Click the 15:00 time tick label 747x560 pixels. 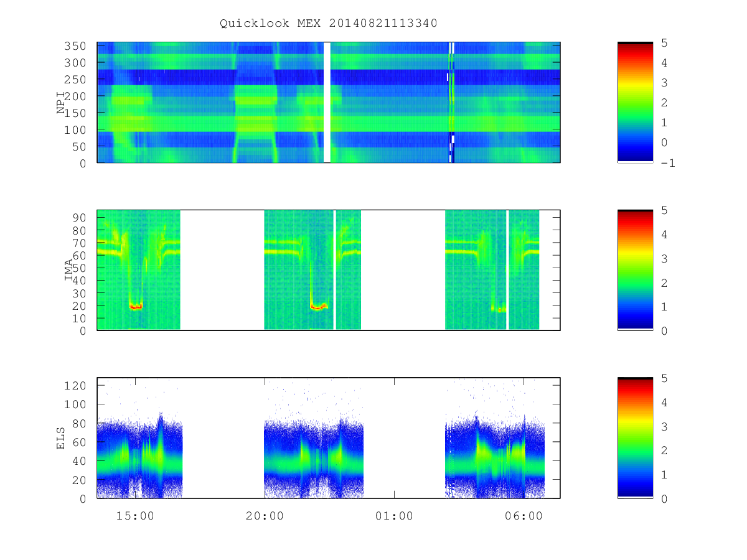(x=135, y=516)
